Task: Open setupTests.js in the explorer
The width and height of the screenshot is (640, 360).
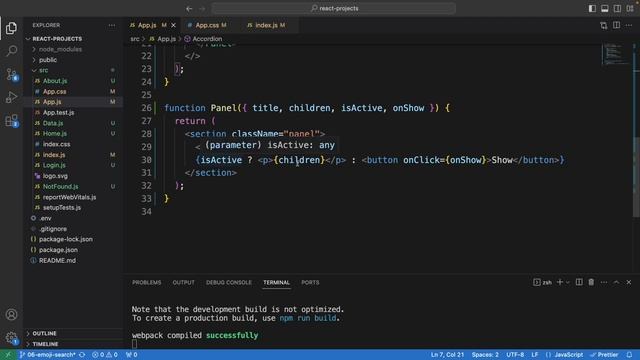Action: click(x=62, y=208)
